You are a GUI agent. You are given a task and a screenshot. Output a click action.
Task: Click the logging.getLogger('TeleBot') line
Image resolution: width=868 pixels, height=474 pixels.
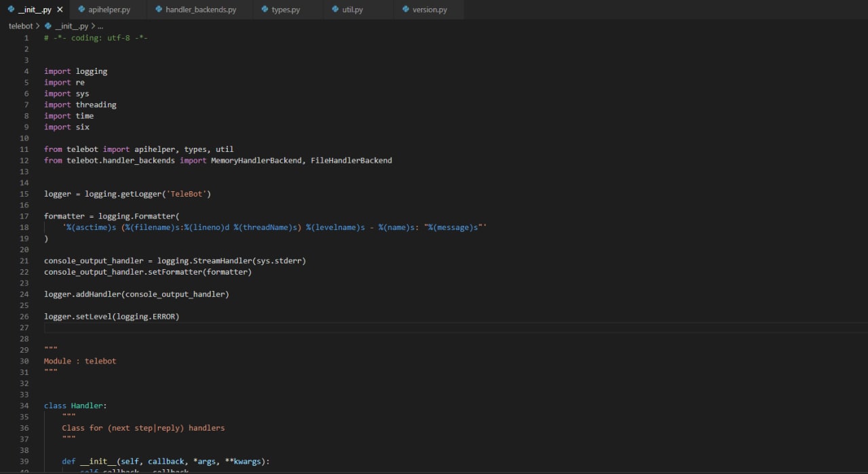click(127, 194)
